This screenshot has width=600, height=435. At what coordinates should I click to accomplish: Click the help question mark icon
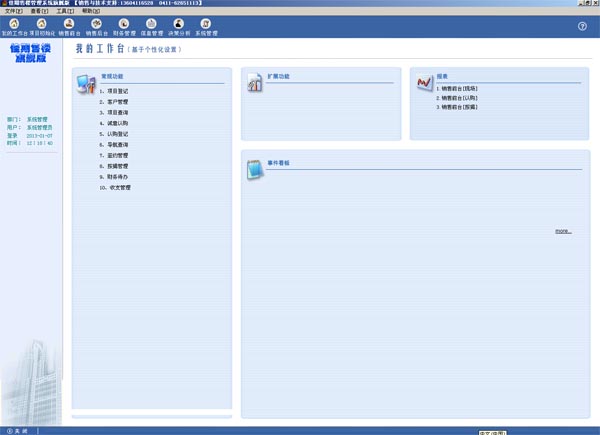[582, 26]
